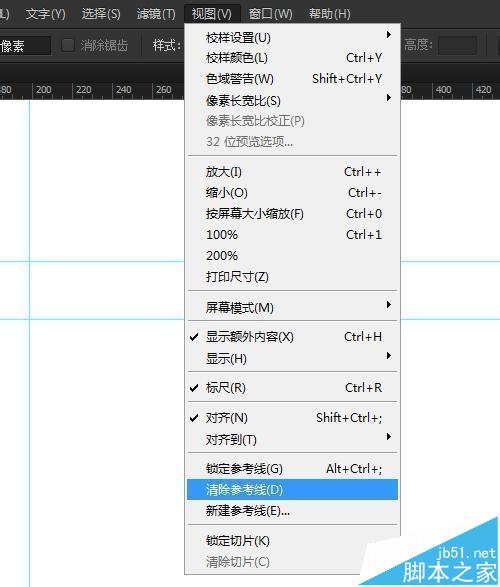Image resolution: width=500 pixels, height=587 pixels.
Task: Open the 滤镜(T) menu
Action: (x=156, y=14)
